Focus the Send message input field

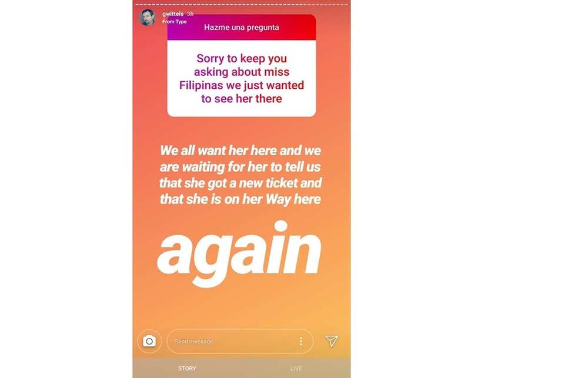(240, 341)
